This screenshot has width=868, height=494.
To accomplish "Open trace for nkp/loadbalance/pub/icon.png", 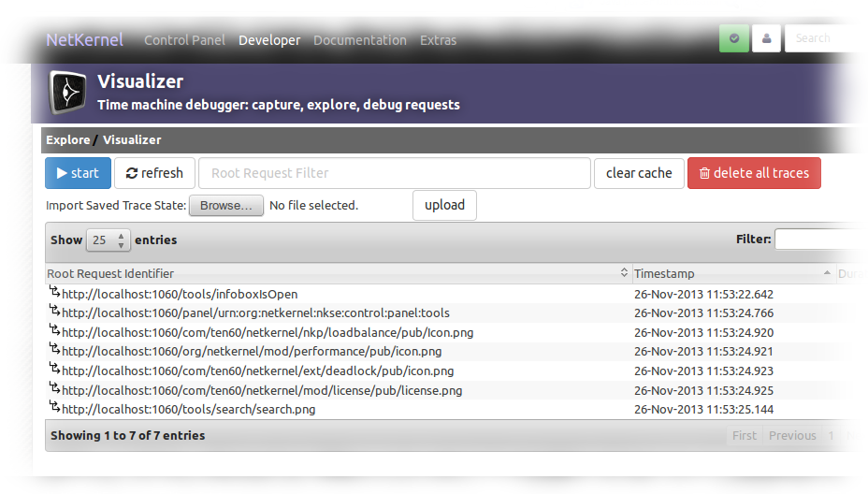I will pos(268,332).
